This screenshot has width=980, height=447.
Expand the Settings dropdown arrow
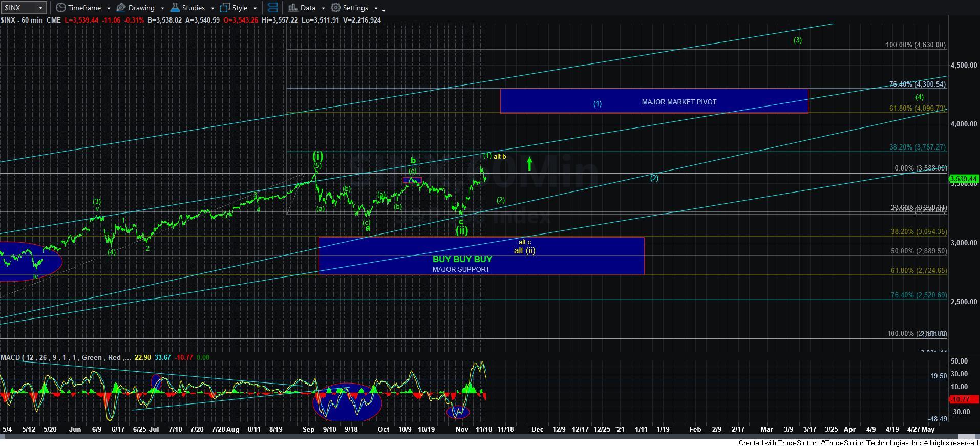pyautogui.click(x=376, y=8)
